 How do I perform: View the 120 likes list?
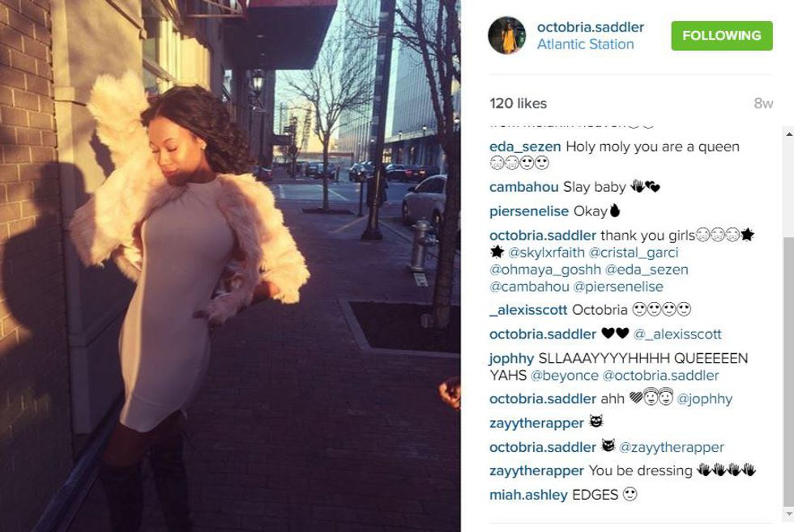(518, 104)
